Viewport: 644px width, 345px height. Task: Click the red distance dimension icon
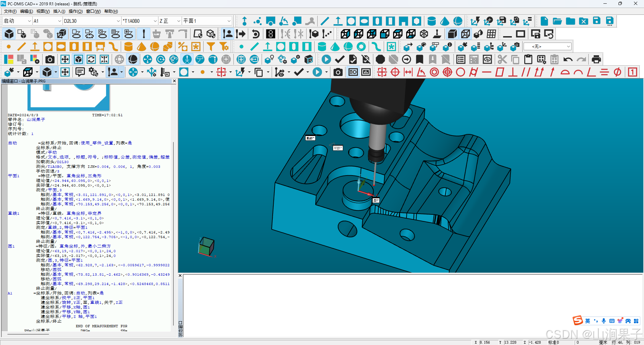[x=408, y=72]
